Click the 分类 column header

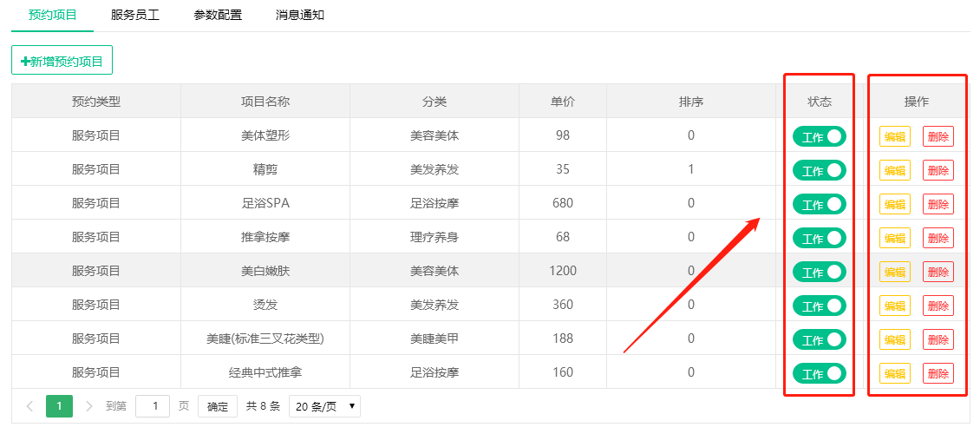pyautogui.click(x=434, y=102)
